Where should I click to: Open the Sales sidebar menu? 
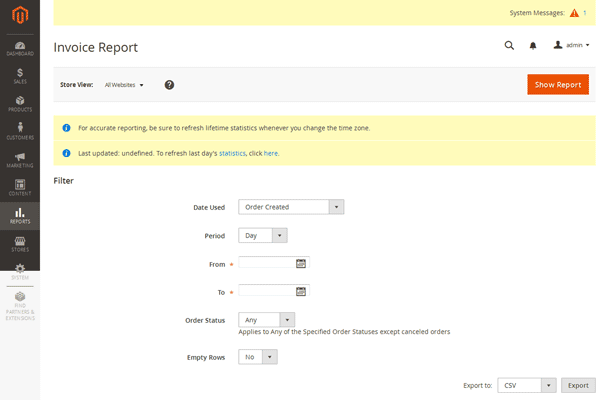[19, 75]
